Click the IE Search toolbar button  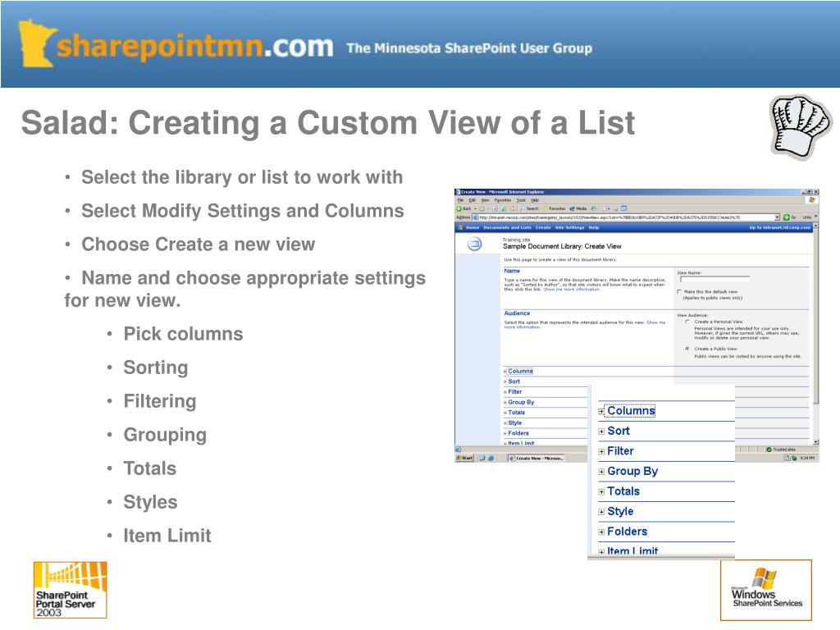point(529,208)
